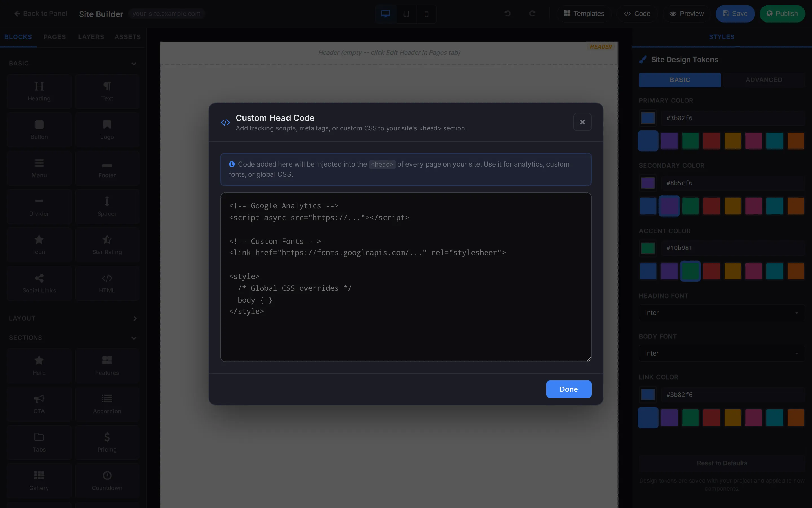This screenshot has width=812, height=508.
Task: Close the Custom Head Code dialog
Action: [582, 122]
